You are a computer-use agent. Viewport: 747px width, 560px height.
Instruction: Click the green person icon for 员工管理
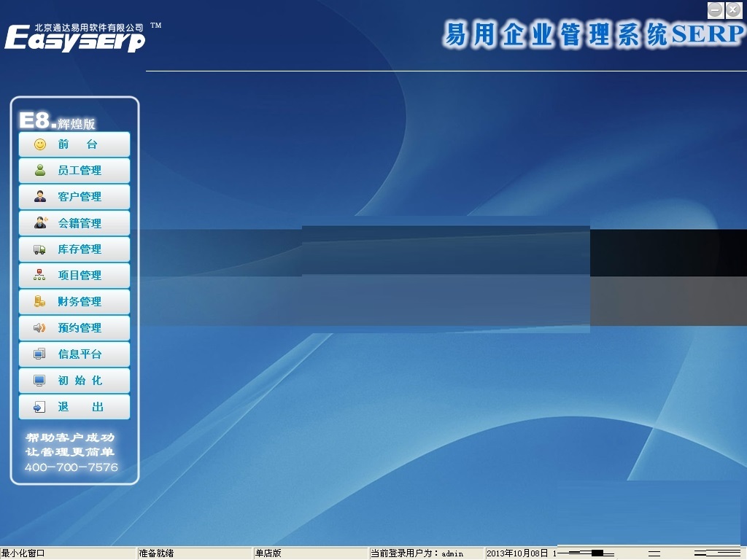pos(40,170)
